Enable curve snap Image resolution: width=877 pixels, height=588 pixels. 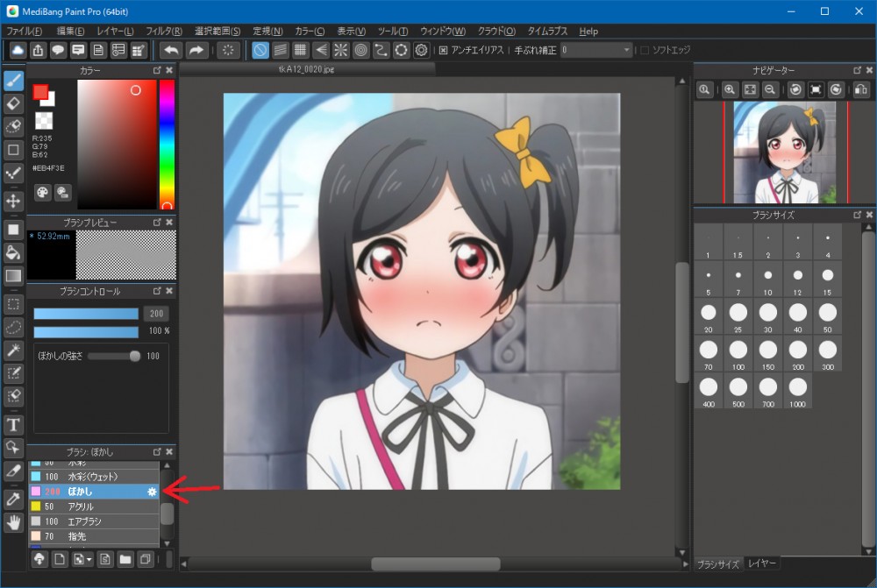381,50
